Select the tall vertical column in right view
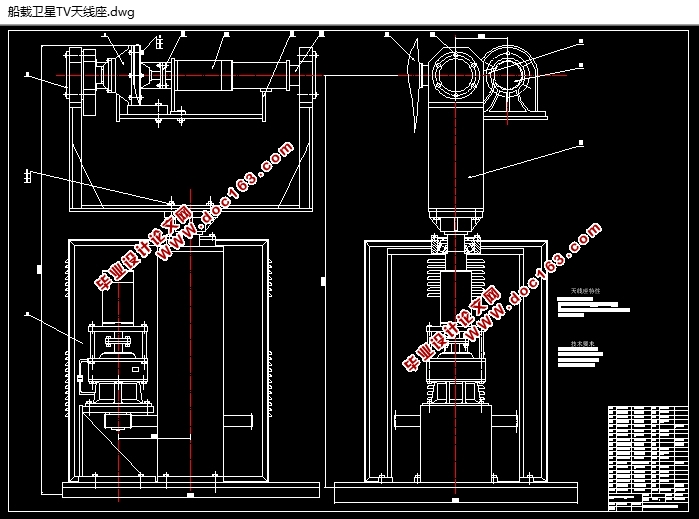This screenshot has width=699, height=519. 456,161
